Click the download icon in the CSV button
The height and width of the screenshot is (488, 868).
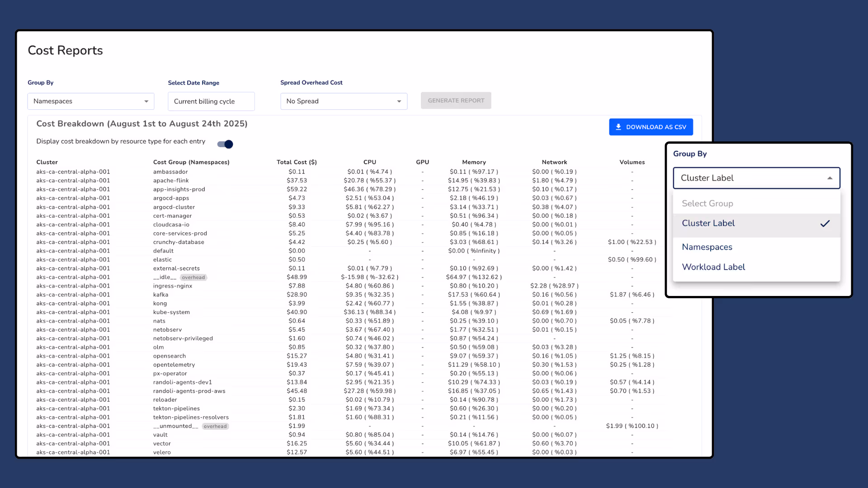click(x=618, y=127)
